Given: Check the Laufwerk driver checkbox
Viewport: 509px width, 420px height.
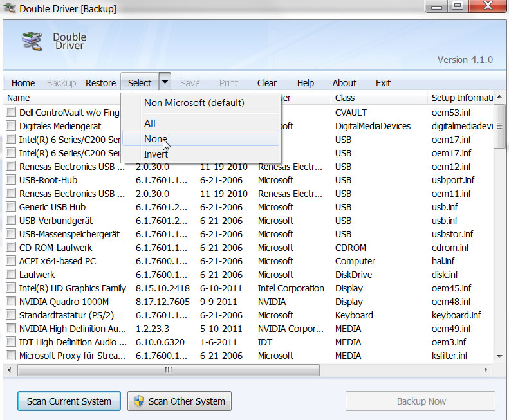Looking at the screenshot, I should (11, 274).
